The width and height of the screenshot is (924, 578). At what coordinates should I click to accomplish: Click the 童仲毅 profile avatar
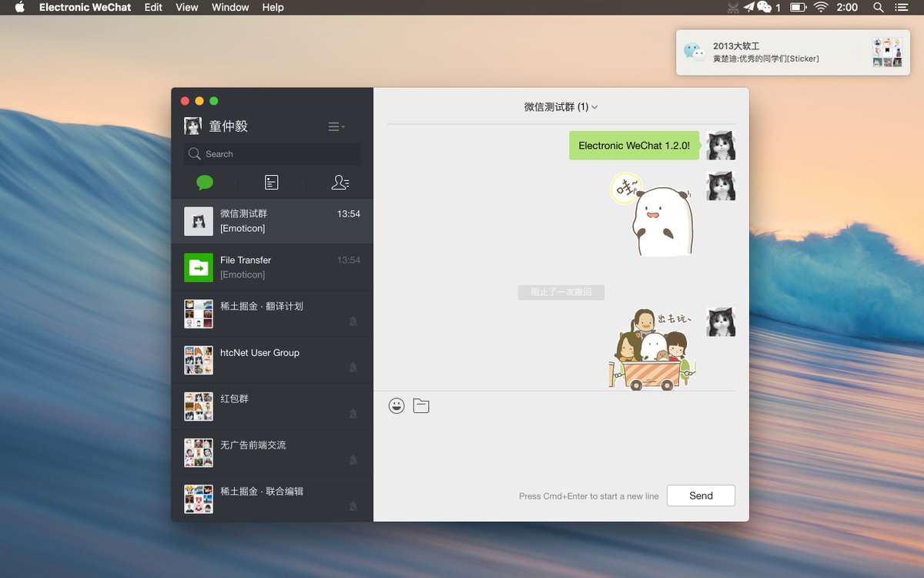(192, 125)
